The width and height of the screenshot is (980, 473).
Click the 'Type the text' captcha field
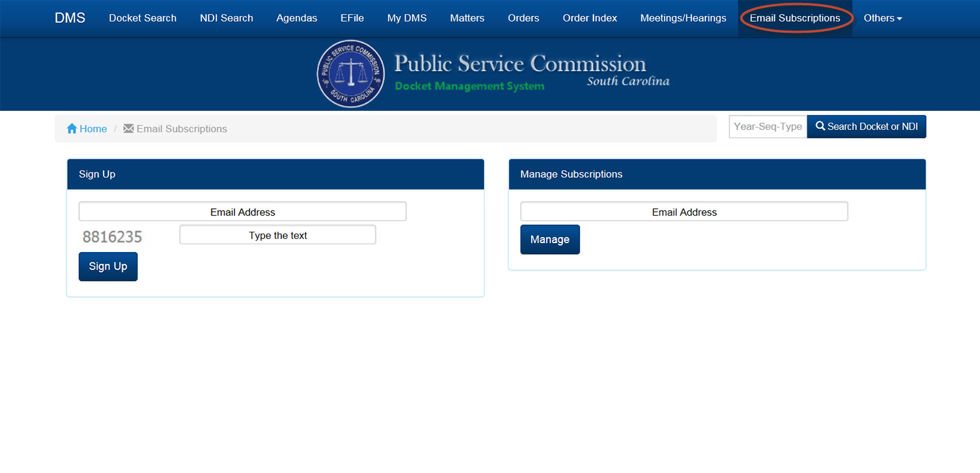point(278,235)
